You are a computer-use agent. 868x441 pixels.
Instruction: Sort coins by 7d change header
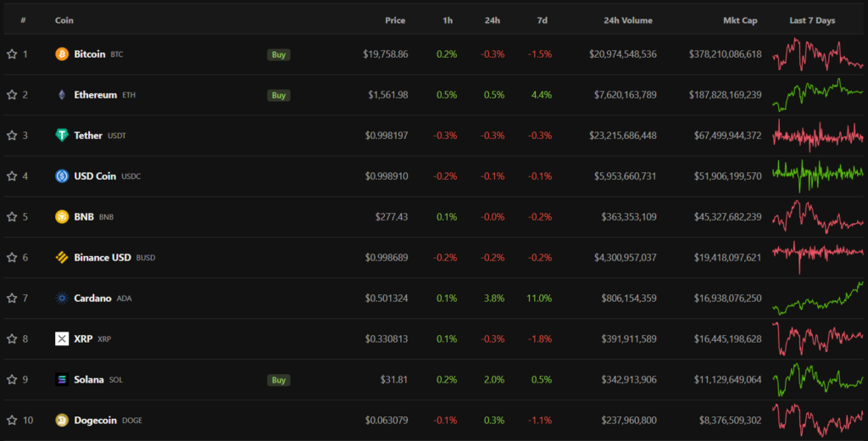click(x=542, y=20)
